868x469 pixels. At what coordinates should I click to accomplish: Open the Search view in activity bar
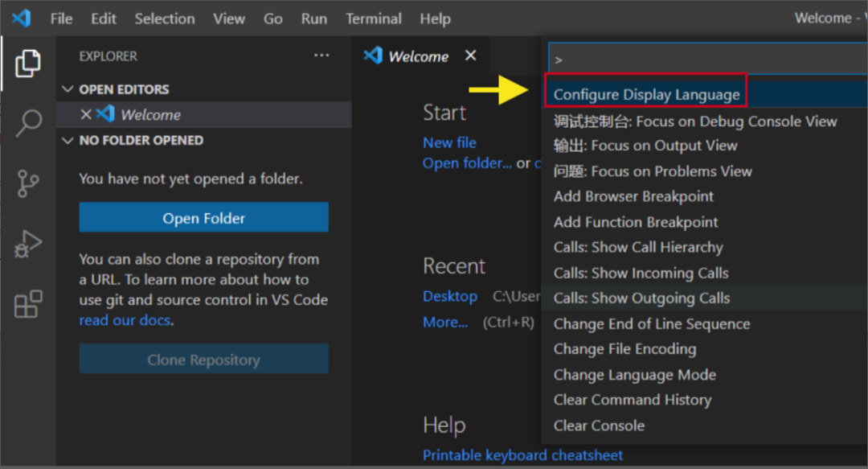[x=27, y=123]
